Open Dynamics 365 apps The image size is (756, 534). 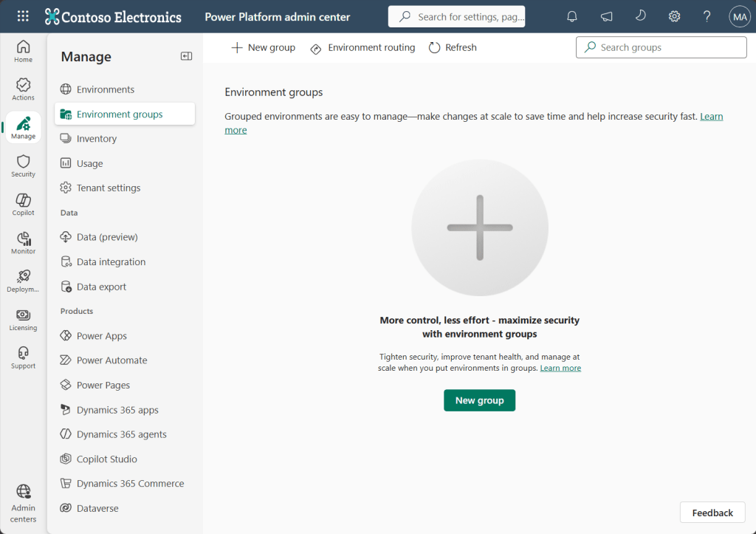coord(125,409)
